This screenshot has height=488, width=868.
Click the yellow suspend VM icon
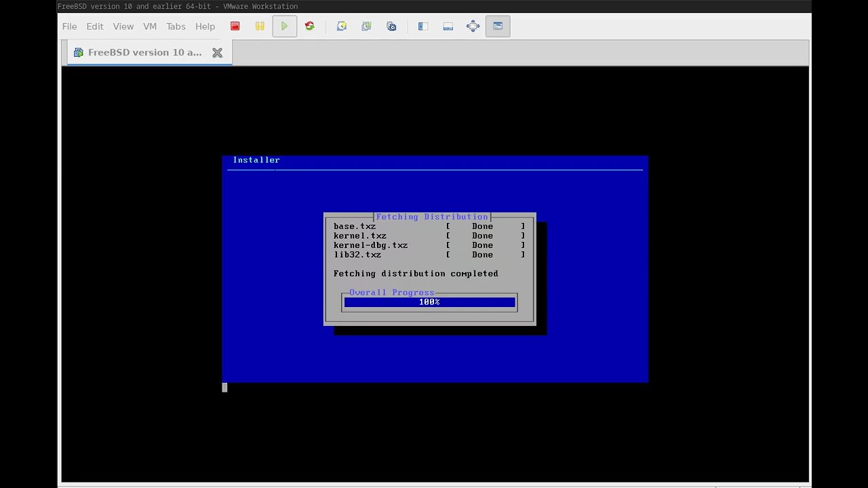coord(260,26)
